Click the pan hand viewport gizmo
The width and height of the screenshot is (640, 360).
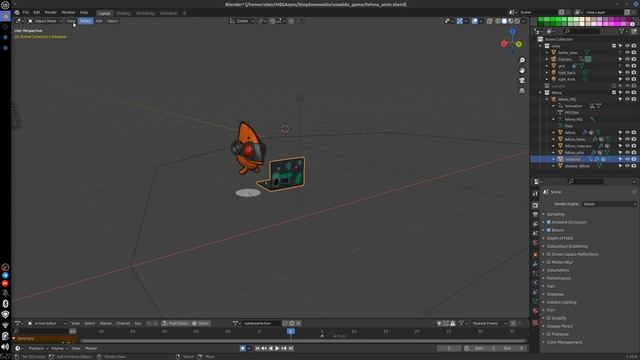pyautogui.click(x=522, y=70)
